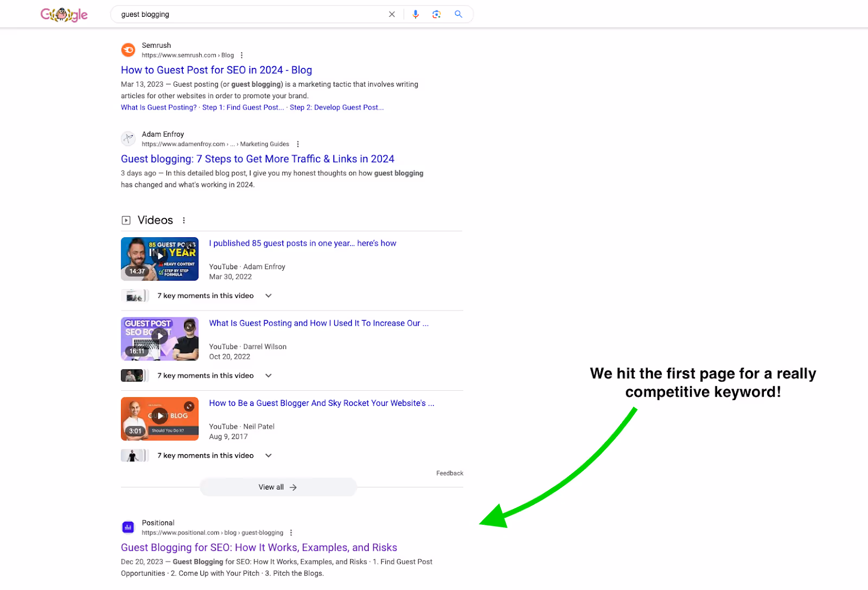Clear the search box text
This screenshot has width=868, height=590.
392,14
